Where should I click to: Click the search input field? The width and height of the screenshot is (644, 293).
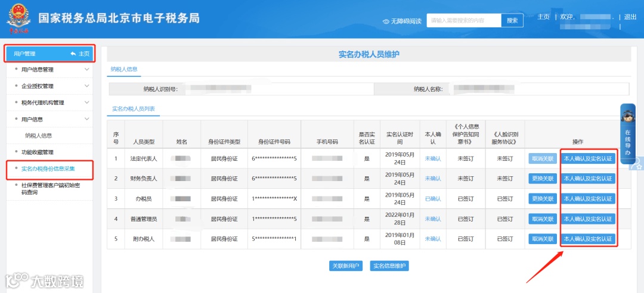click(464, 20)
